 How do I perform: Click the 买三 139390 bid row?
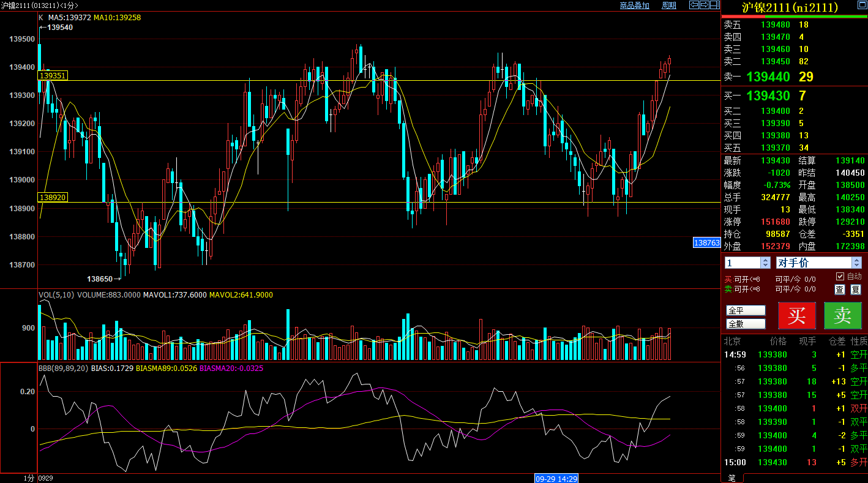pyautogui.click(x=795, y=123)
